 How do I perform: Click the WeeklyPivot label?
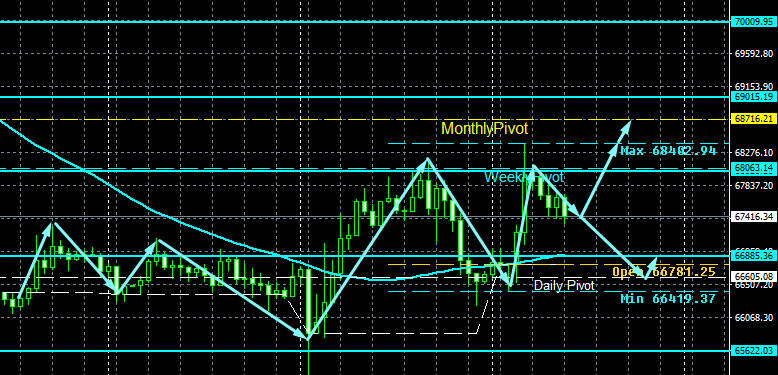(524, 177)
